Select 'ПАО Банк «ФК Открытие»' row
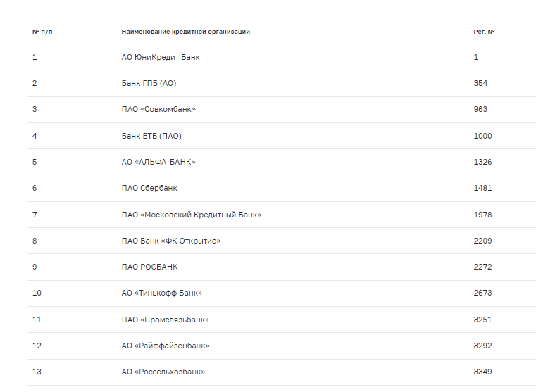The image size is (536, 392). pos(171,241)
